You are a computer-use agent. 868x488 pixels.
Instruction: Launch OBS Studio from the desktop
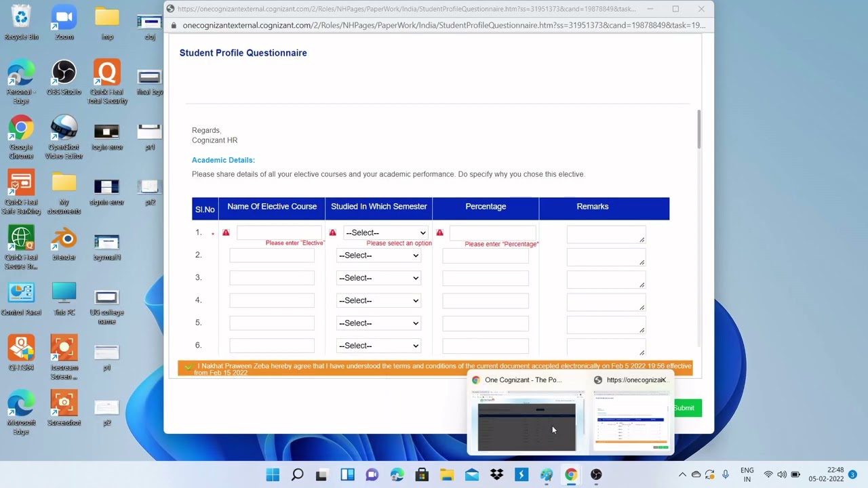click(x=64, y=78)
